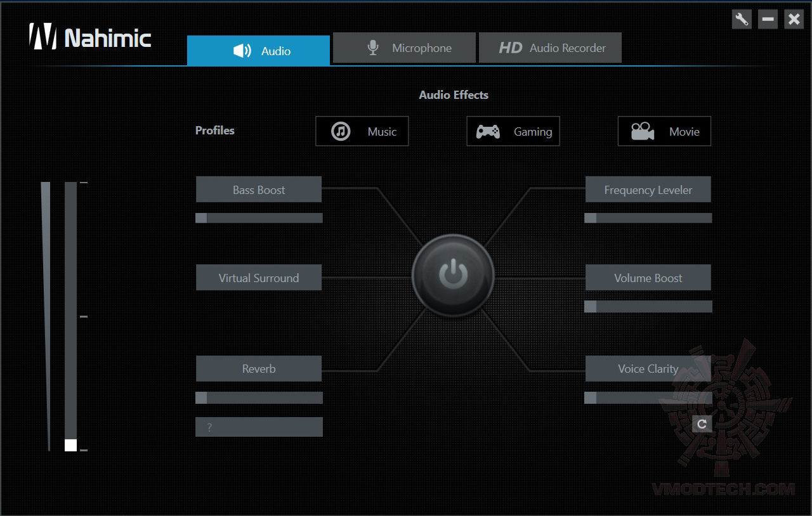Viewport: 812px width, 516px height.
Task: Toggle the Frequency Leveler effect
Action: point(648,190)
